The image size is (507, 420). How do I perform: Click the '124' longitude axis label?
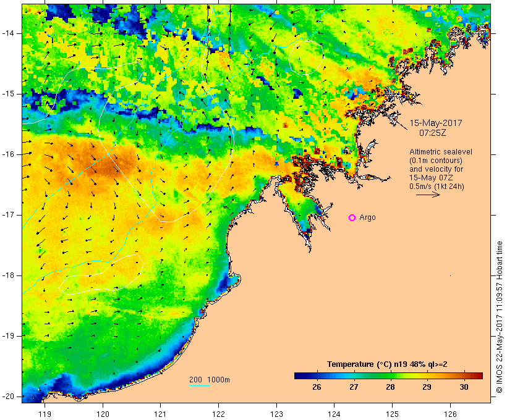click(x=334, y=414)
